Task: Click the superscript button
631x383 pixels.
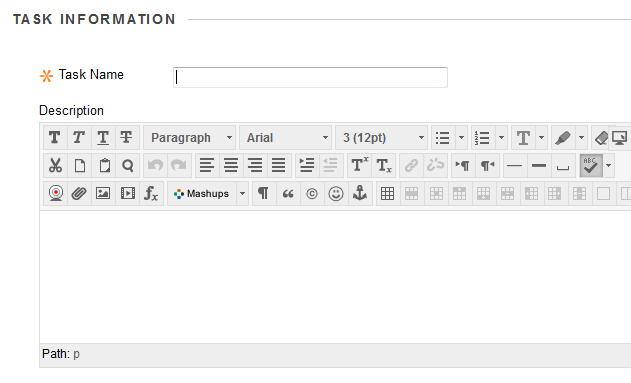Action: (x=359, y=165)
